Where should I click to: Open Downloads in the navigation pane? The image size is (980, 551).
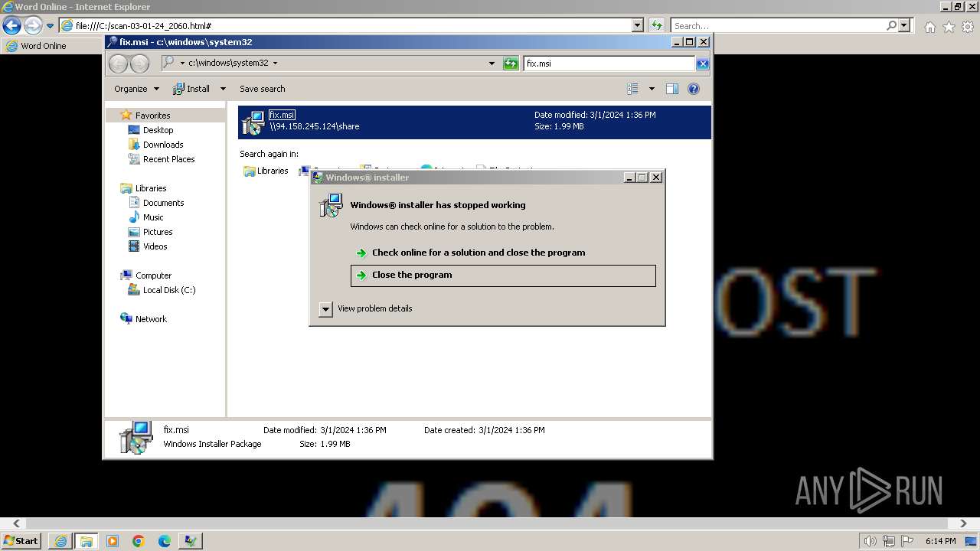tap(162, 145)
